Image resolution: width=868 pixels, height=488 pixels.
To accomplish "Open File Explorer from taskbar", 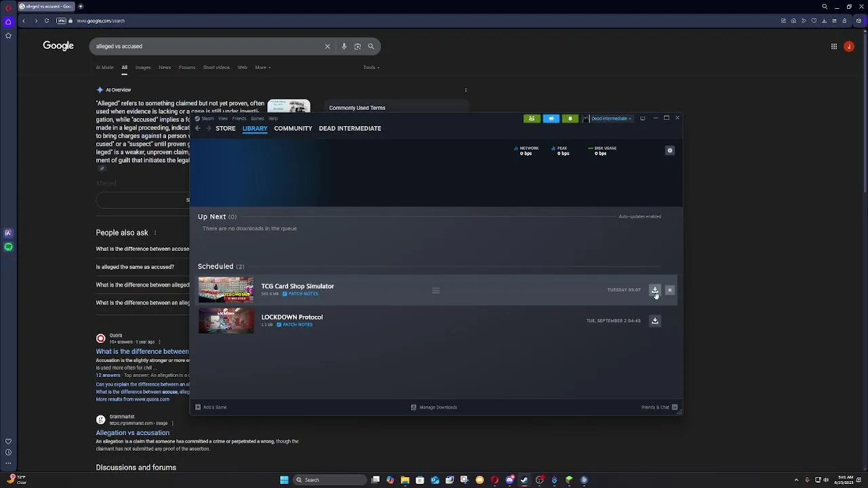I will [405, 480].
